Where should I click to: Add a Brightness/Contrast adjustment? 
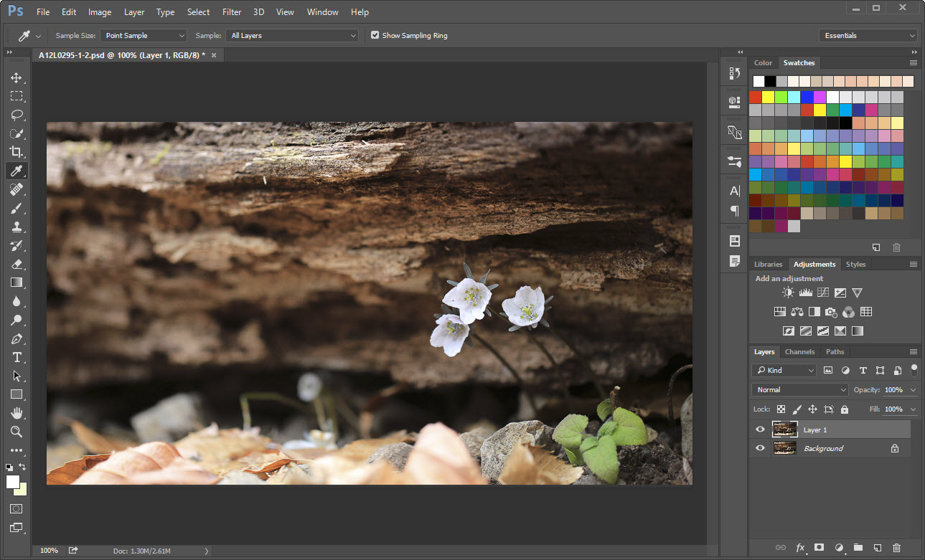(789, 293)
